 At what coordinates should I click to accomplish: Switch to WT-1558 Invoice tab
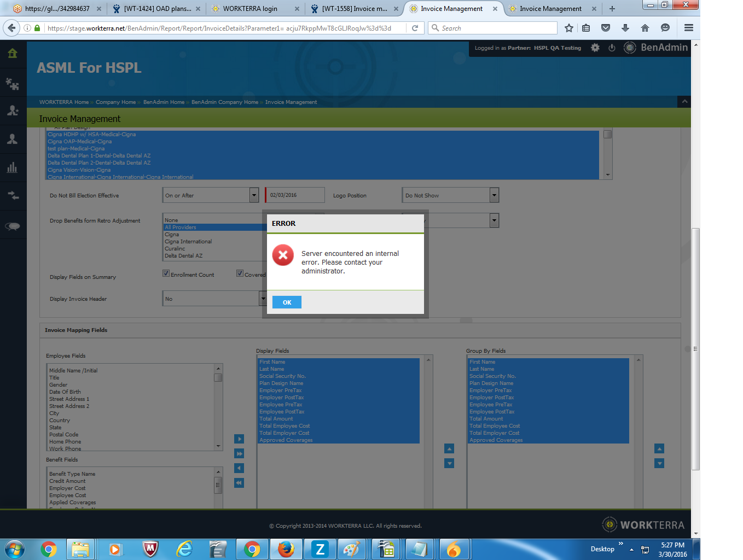tap(355, 9)
